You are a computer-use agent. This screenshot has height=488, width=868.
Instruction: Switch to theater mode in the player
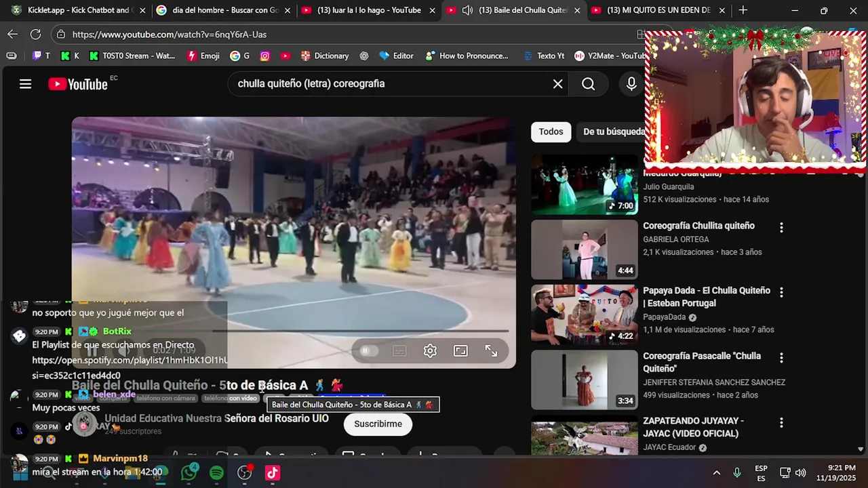point(460,350)
